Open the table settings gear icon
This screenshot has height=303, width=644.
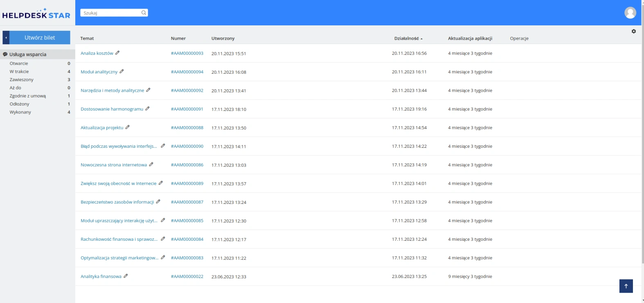[634, 31]
